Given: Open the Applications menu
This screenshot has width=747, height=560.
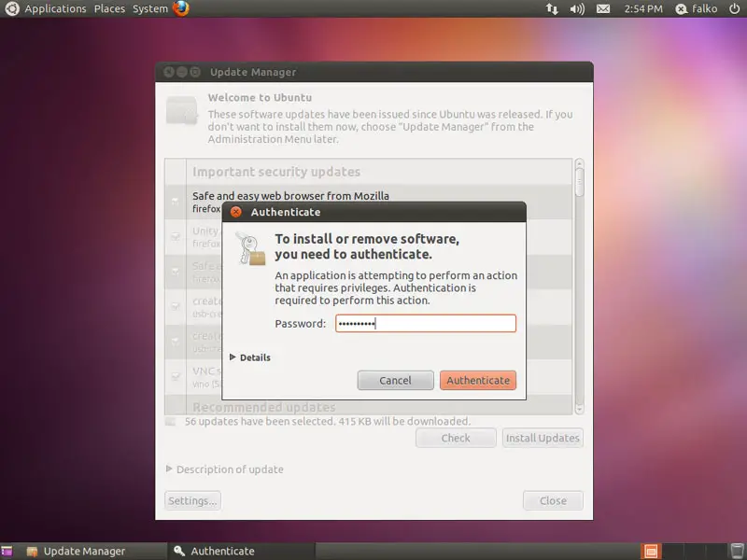Looking at the screenshot, I should (x=55, y=8).
